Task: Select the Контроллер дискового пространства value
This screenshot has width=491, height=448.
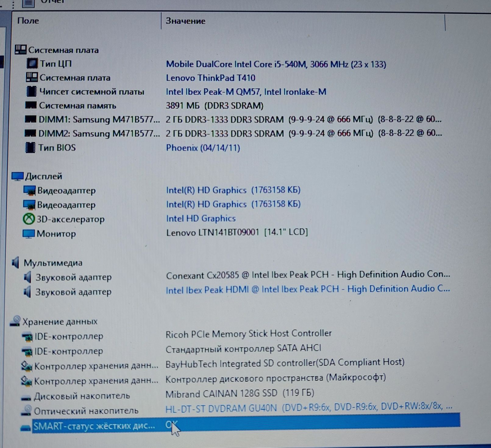Action: [276, 378]
